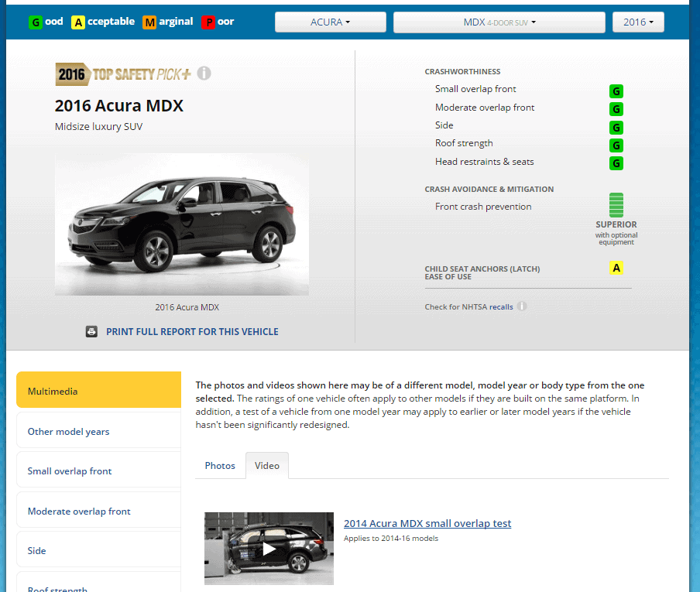
Task: Click the G badge beside Side rating
Action: pyautogui.click(x=616, y=127)
